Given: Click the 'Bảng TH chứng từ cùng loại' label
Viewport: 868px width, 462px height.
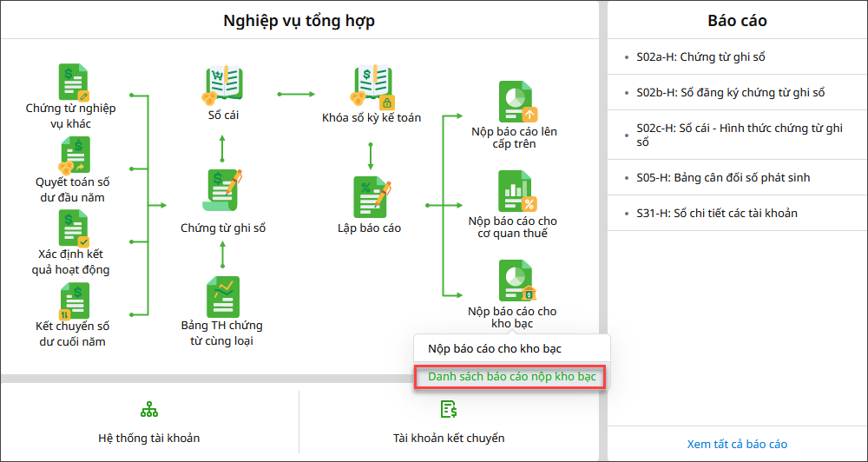Looking at the screenshot, I should 222,333.
